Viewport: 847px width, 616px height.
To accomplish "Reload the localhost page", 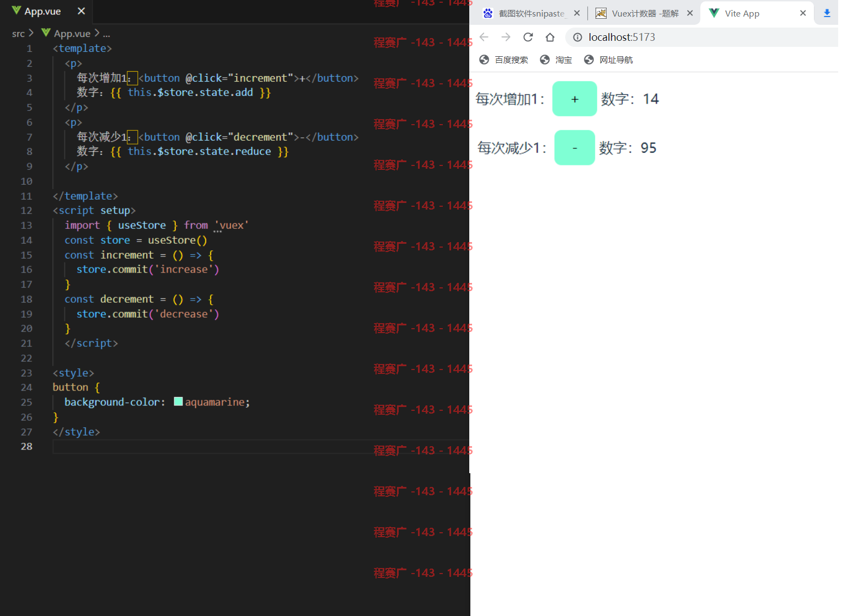I will 528,37.
